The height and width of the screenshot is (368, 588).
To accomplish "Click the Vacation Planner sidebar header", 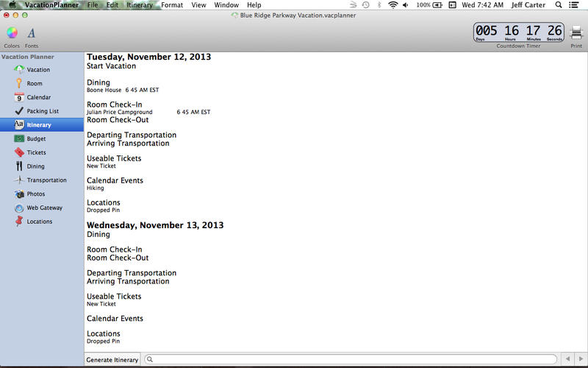I will coord(28,57).
